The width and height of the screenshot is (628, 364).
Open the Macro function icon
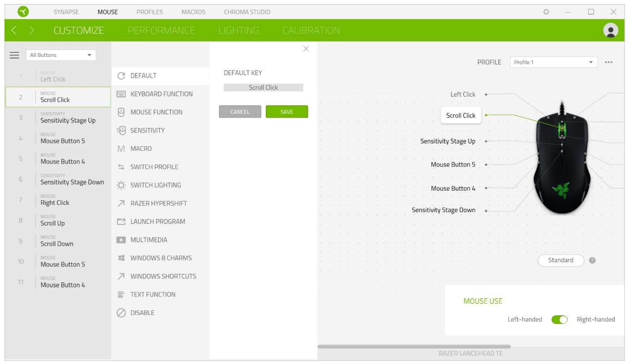pos(121,148)
